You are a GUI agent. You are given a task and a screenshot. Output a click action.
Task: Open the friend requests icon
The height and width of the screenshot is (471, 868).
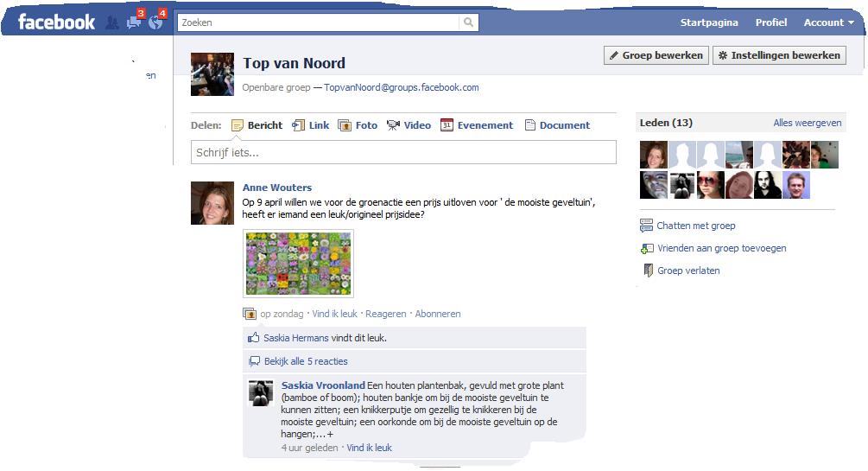(x=112, y=22)
